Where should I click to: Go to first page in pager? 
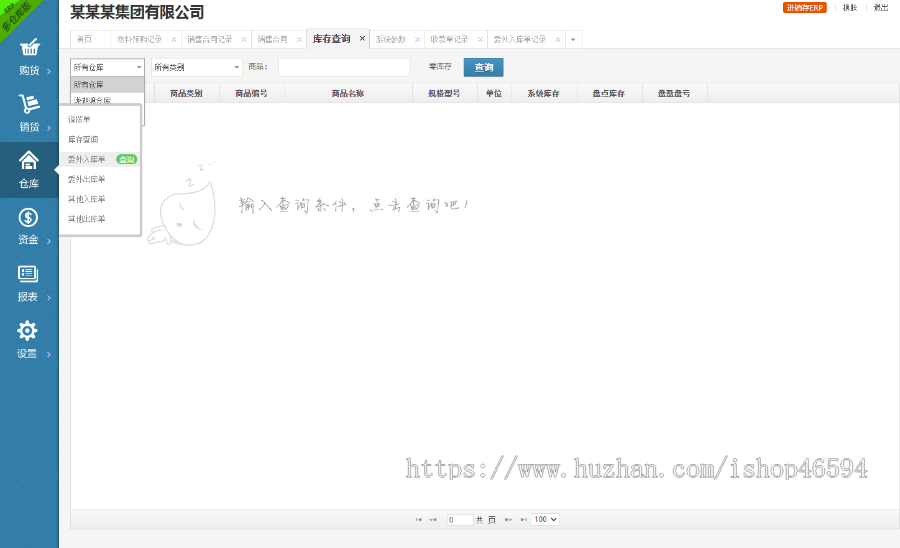(418, 520)
